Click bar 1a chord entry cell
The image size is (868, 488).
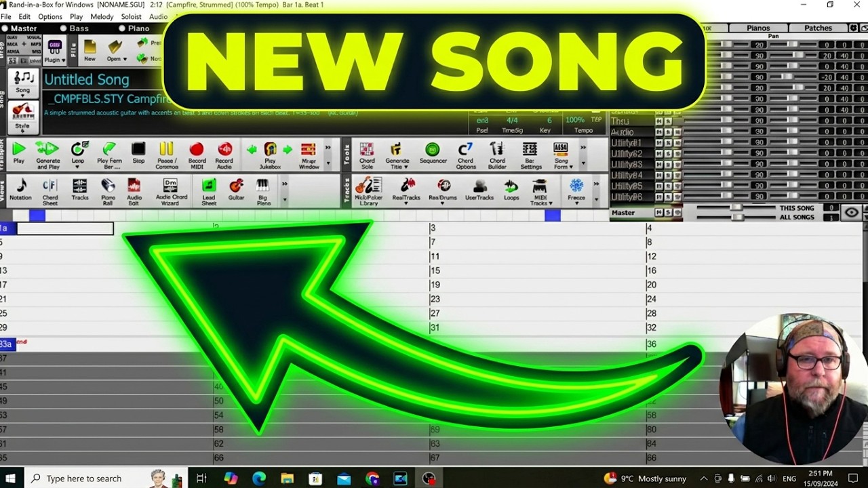tap(65, 228)
